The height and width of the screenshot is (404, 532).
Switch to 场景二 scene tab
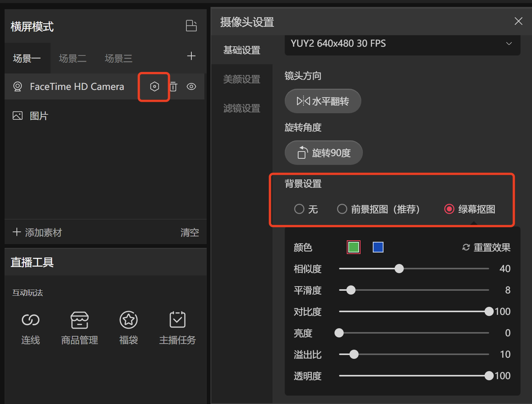(73, 59)
